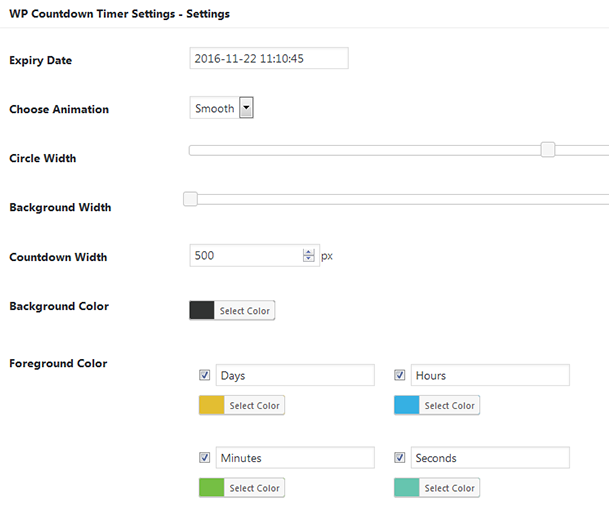Image resolution: width=609 pixels, height=516 pixels.
Task: Click the Days label text field
Action: click(x=295, y=375)
